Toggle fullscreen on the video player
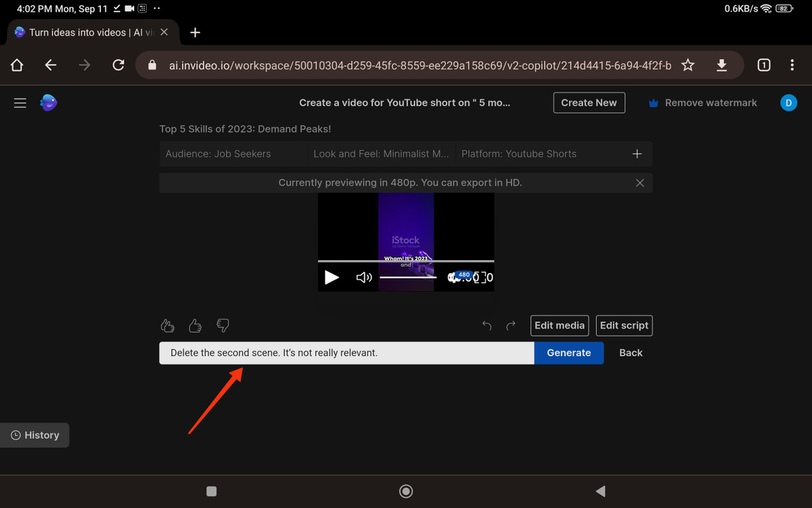This screenshot has height=508, width=812. click(x=480, y=277)
